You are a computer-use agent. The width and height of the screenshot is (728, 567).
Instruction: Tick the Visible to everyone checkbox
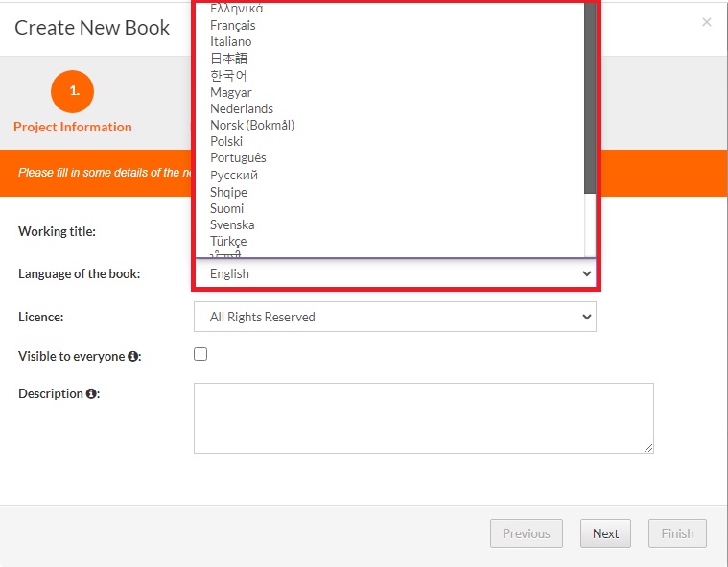click(x=200, y=354)
